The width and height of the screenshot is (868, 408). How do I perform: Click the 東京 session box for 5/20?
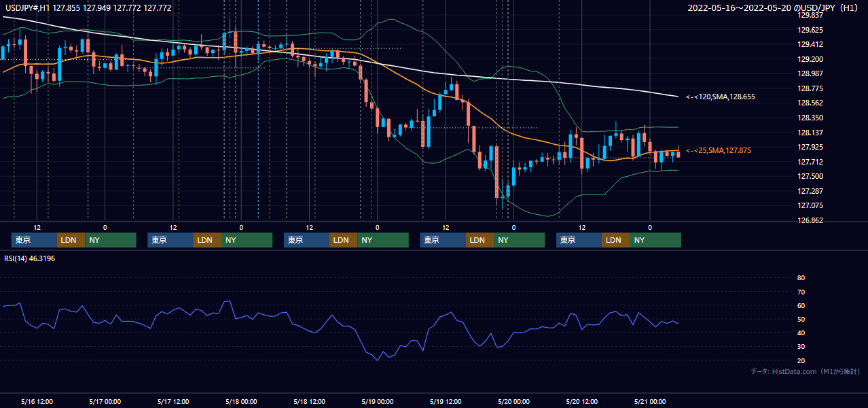[x=579, y=240]
